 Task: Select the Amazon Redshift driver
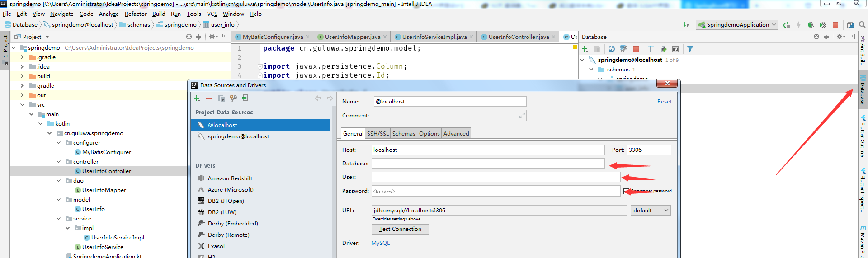(x=230, y=178)
